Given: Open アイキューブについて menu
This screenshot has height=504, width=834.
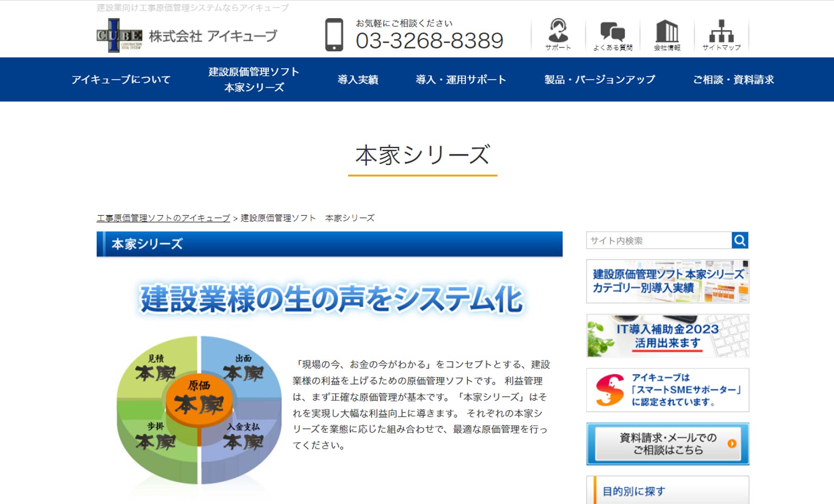Looking at the screenshot, I should point(121,80).
